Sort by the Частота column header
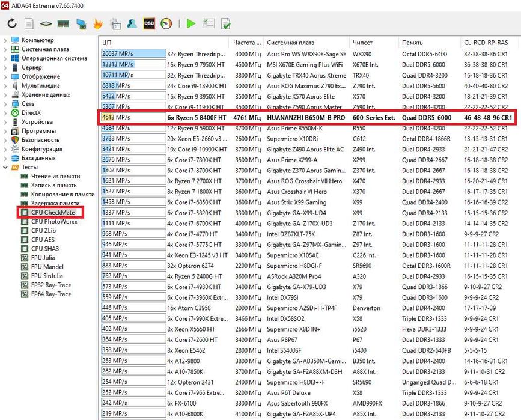 click(246, 43)
